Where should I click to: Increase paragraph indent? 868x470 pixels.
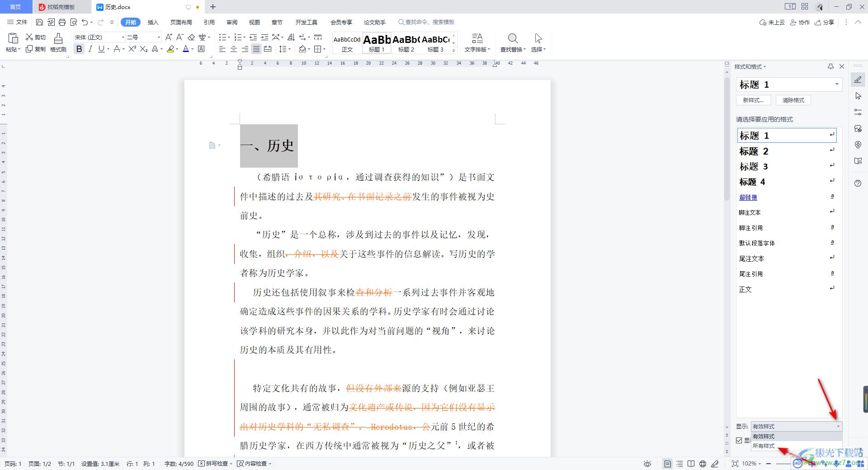pyautogui.click(x=264, y=37)
